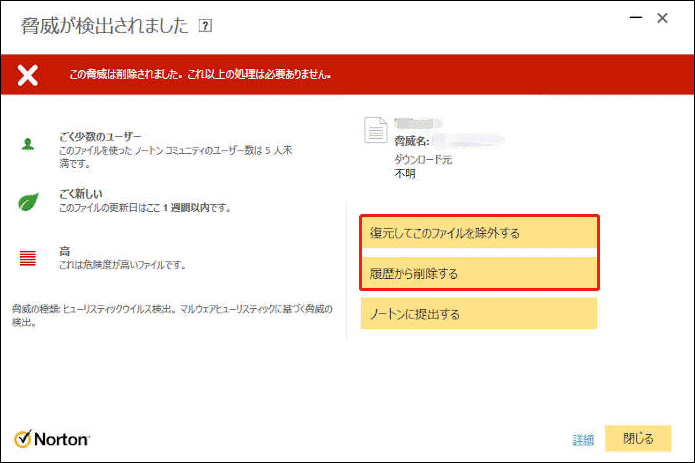
Task: Click the 不明 value text
Action: tap(405, 173)
